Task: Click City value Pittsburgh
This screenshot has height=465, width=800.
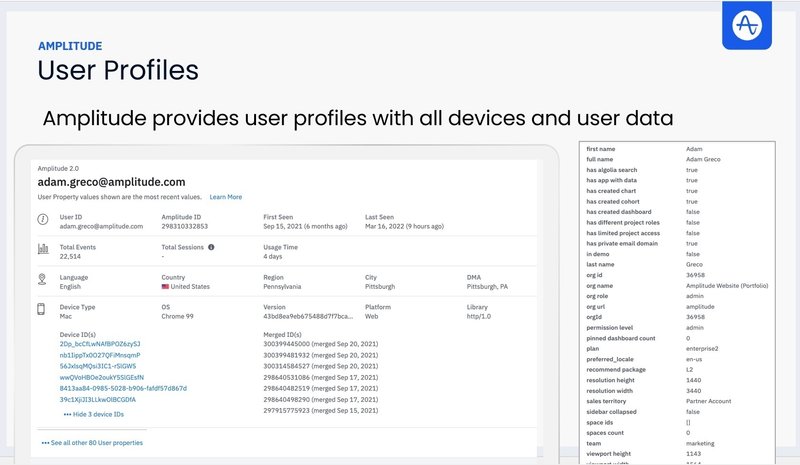Action: point(380,287)
